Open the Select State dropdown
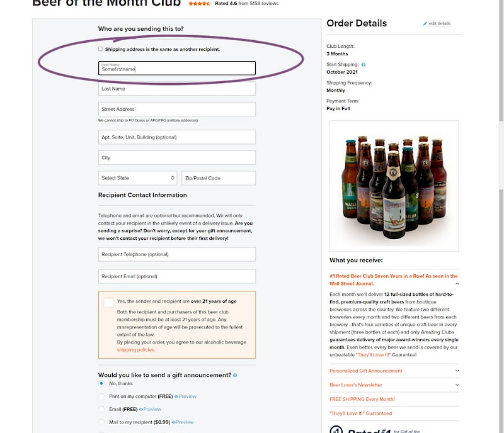The image size is (504, 433). pyautogui.click(x=137, y=178)
